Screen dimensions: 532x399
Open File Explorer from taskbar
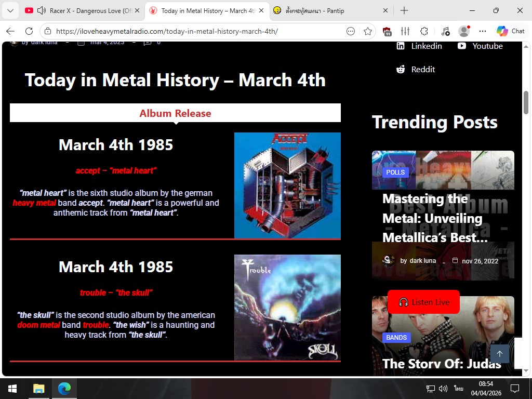tap(38, 389)
